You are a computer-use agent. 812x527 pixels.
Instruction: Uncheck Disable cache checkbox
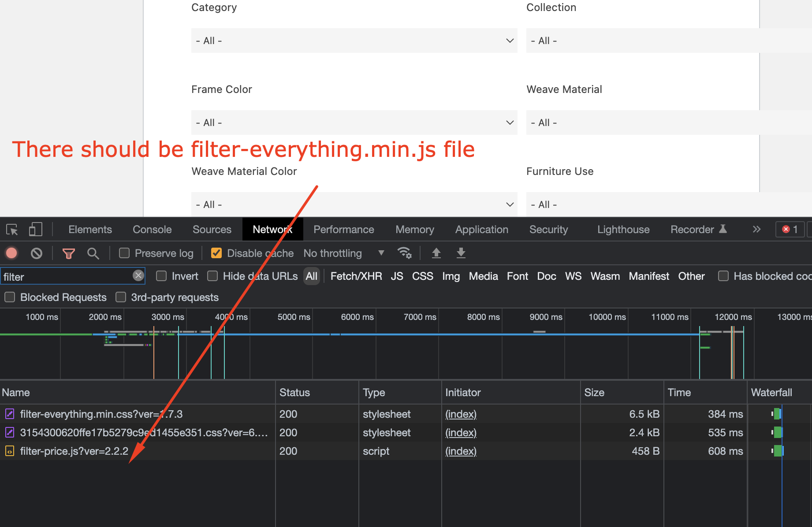coord(216,253)
